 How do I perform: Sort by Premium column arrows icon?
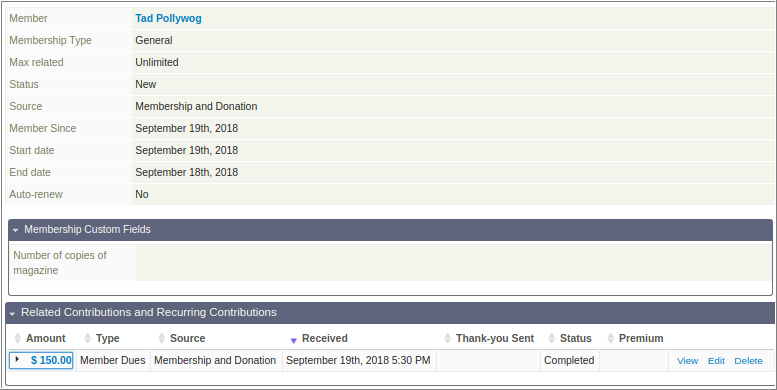pos(610,338)
